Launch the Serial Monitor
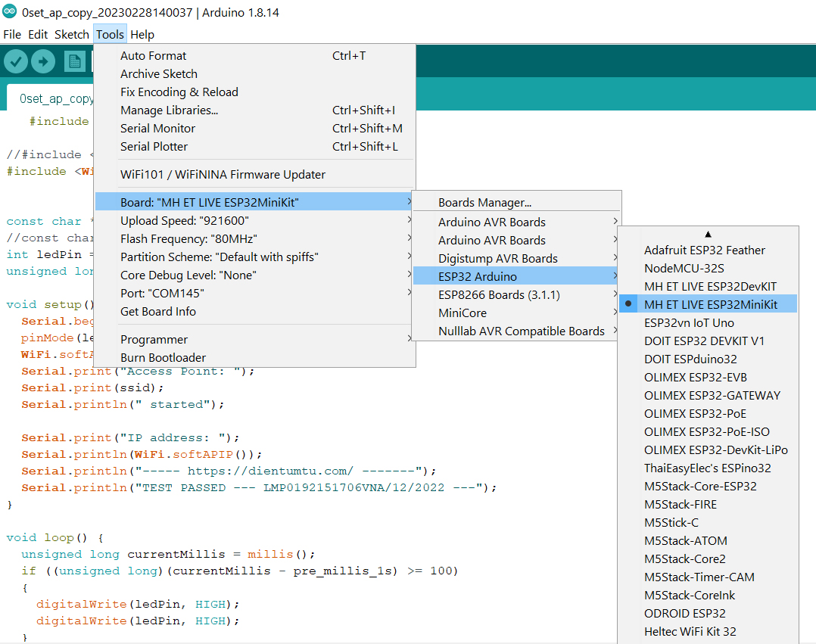The width and height of the screenshot is (816, 644). 255,129
